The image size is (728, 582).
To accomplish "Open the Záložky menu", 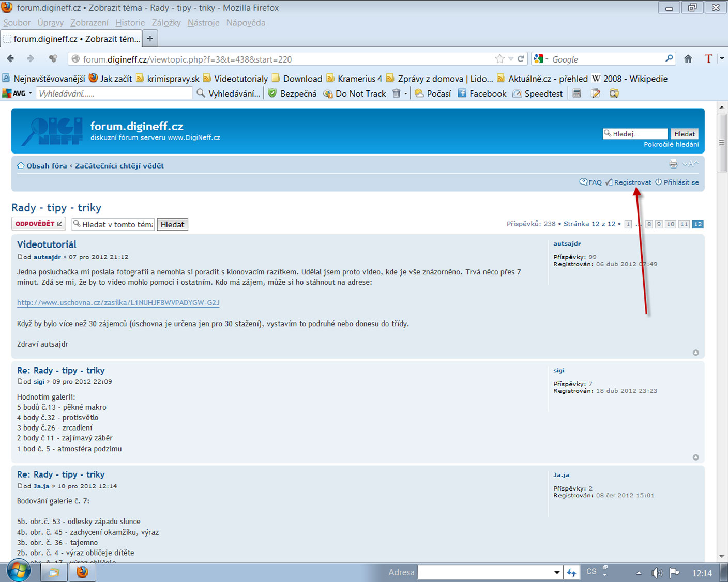I will (x=166, y=23).
